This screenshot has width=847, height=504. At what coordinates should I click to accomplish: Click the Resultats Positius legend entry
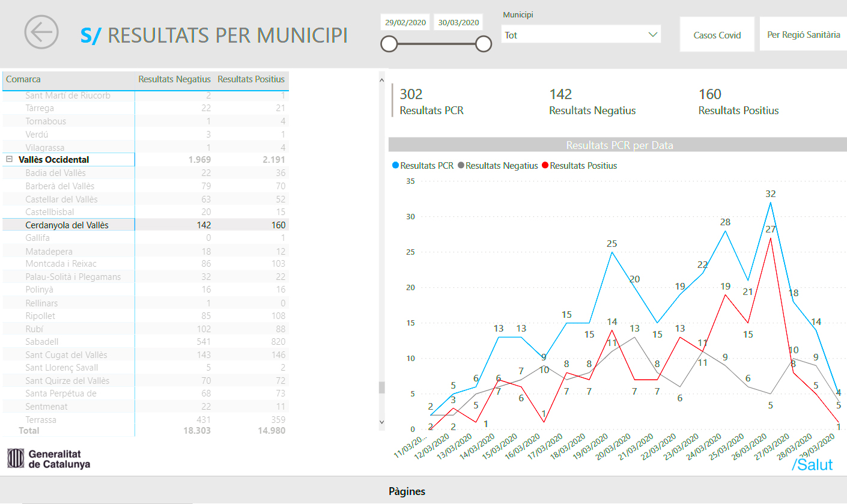click(578, 166)
